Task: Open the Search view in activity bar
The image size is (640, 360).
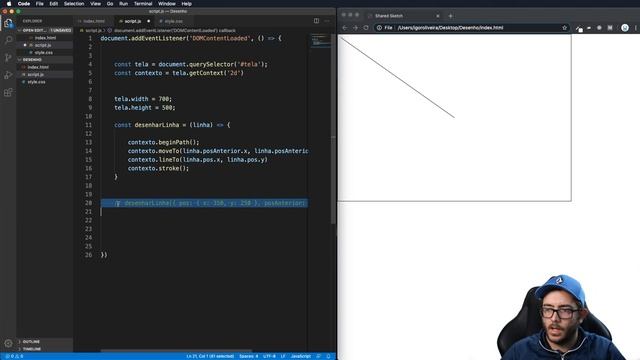Action: point(8,40)
